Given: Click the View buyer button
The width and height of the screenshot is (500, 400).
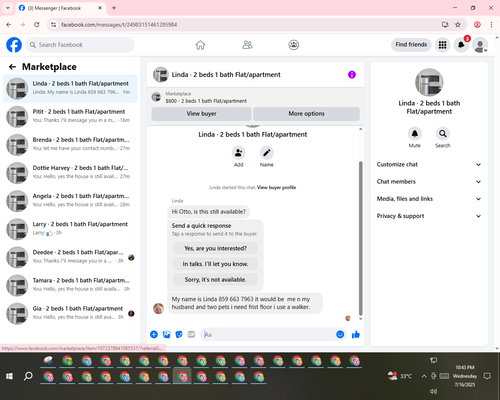Looking at the screenshot, I should tap(201, 114).
